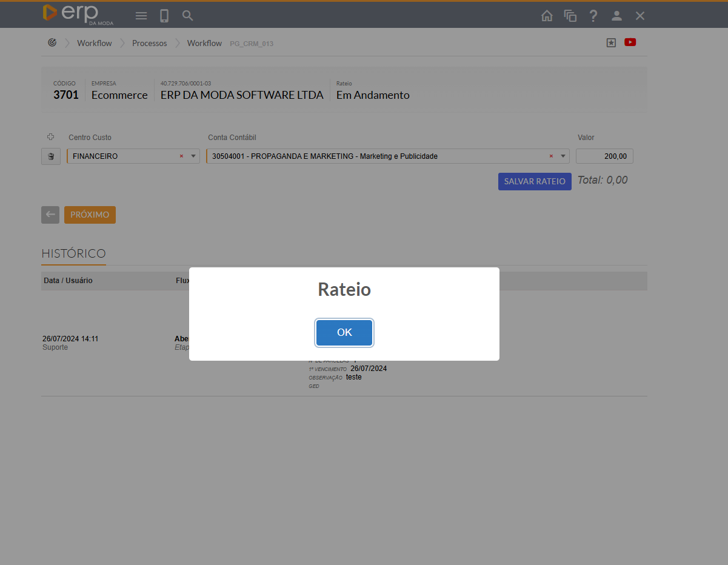Screen dimensions: 728x565
Task: Add new rateio row with plus icon
Action: [x=51, y=138]
